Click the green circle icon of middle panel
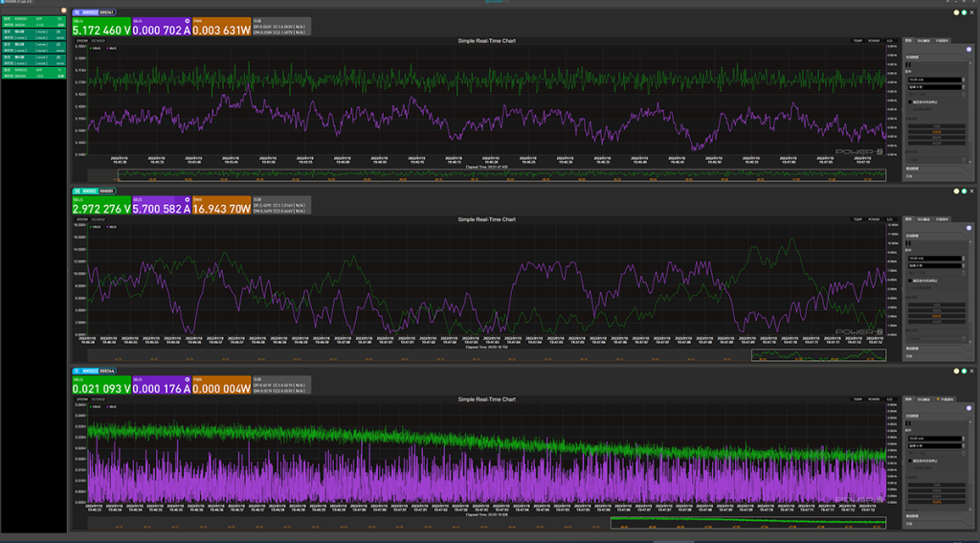The width and height of the screenshot is (980, 543). coord(965,192)
